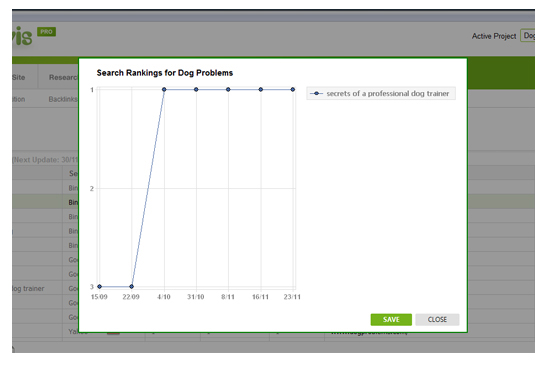Viewport: 548px width, 367px height.
Task: Click the '23/11' x-axis label
Action: [x=292, y=297]
